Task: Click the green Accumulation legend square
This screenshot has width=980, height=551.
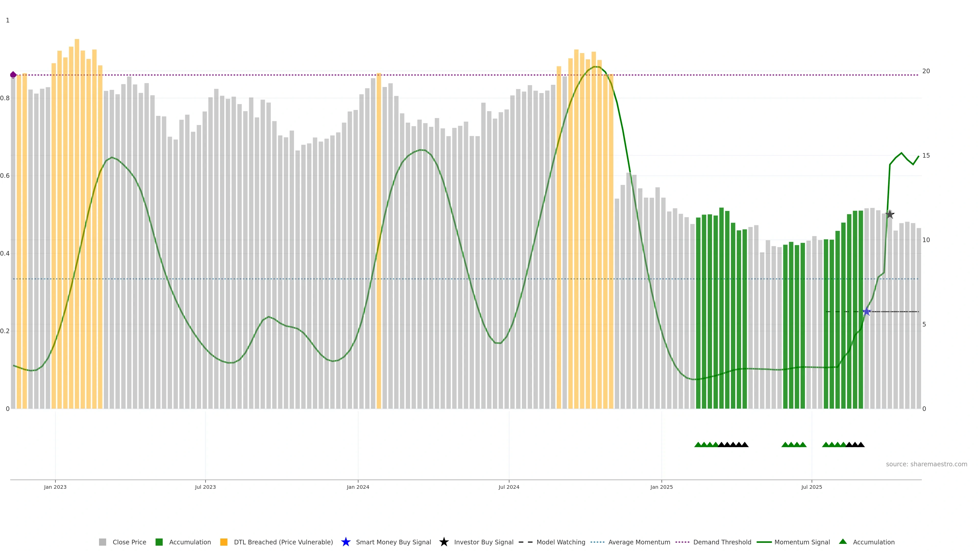Action: [160, 542]
